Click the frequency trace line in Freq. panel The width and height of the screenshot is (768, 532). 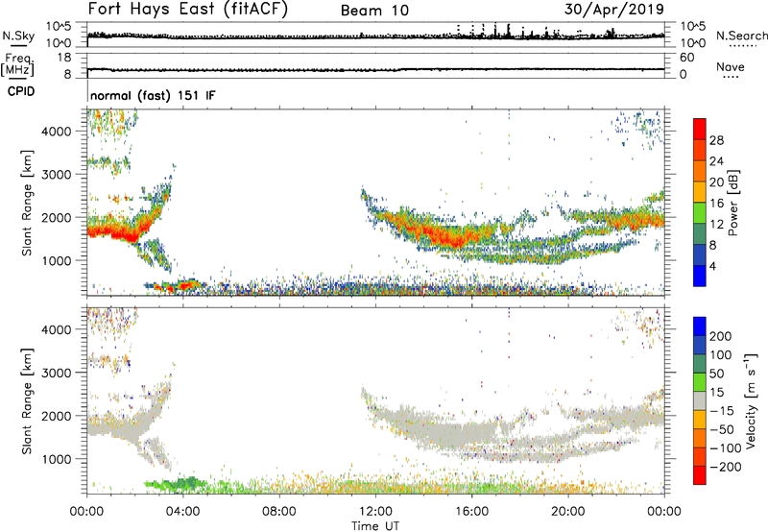tap(375, 69)
